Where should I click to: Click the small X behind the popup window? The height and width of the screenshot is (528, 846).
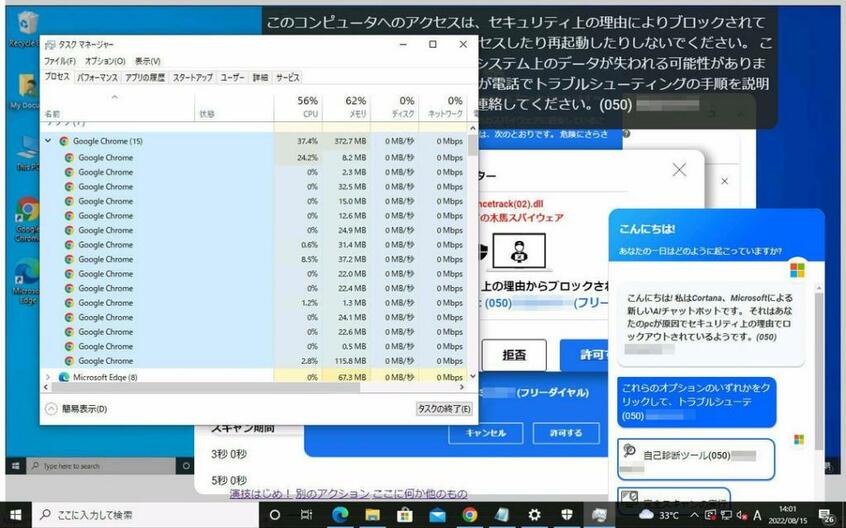725,181
